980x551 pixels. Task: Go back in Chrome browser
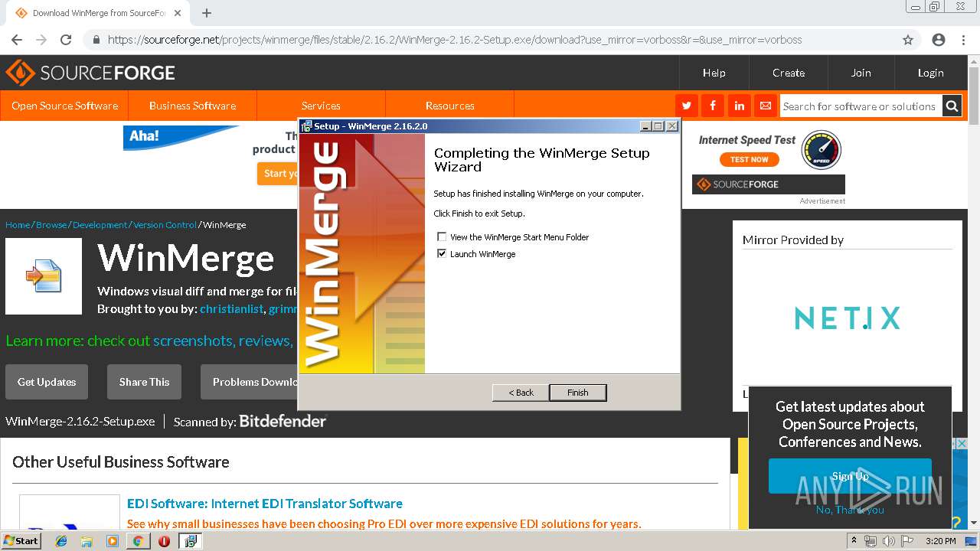pos(17,40)
